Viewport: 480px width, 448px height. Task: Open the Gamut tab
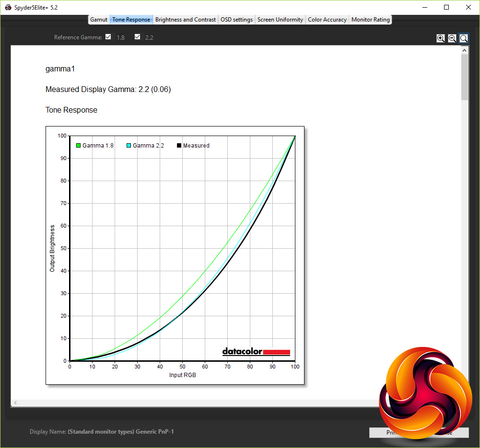coord(99,20)
